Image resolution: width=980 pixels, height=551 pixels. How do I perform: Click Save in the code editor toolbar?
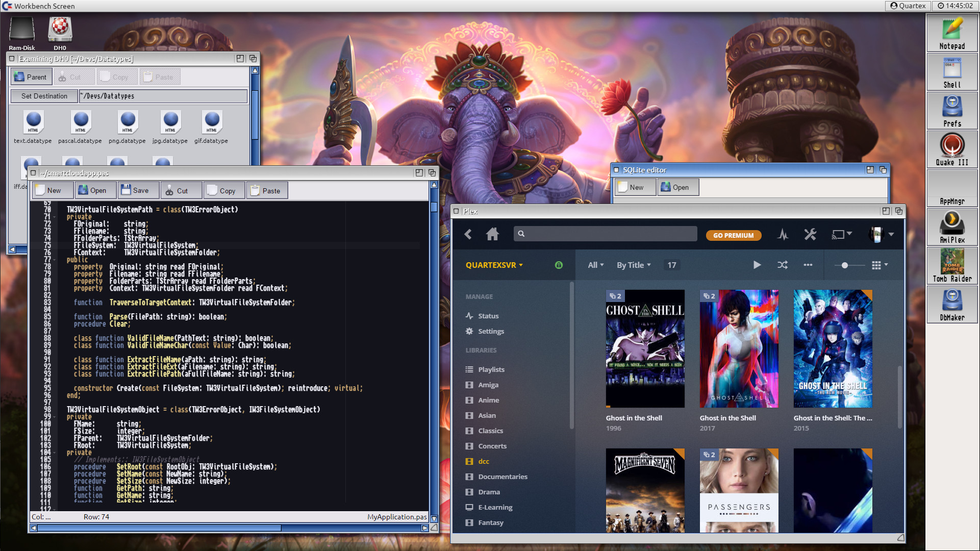135,190
